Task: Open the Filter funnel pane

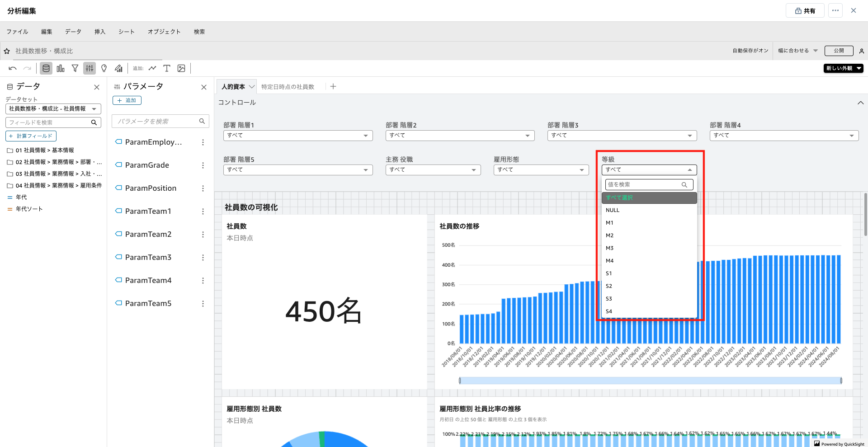Action: pos(75,68)
